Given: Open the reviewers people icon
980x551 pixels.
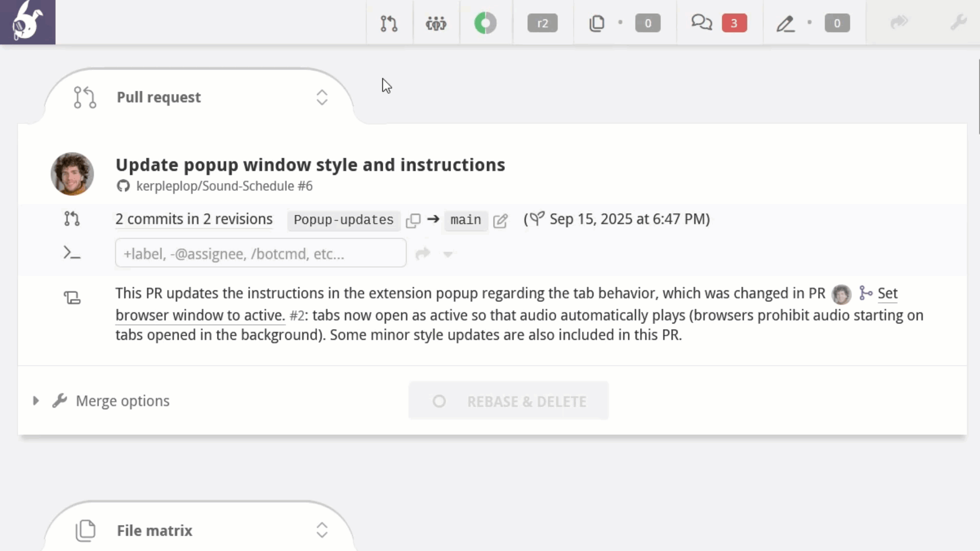Looking at the screenshot, I should [436, 23].
